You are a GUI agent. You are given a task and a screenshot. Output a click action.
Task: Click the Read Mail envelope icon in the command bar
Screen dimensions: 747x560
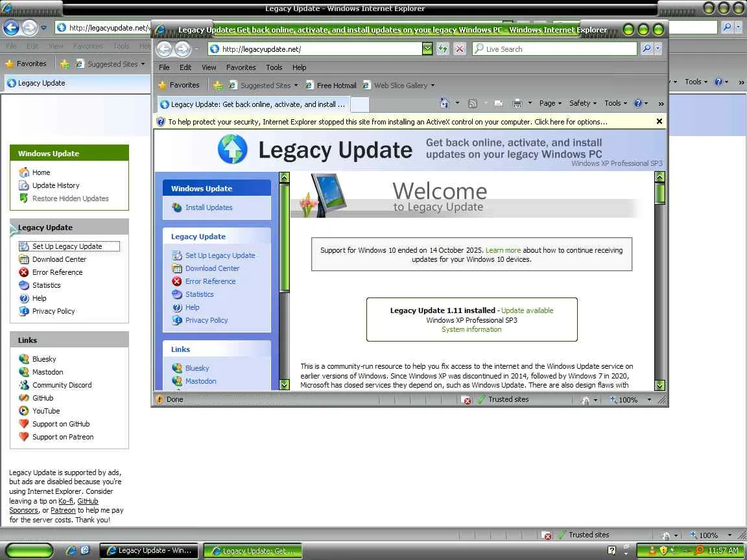(x=499, y=103)
